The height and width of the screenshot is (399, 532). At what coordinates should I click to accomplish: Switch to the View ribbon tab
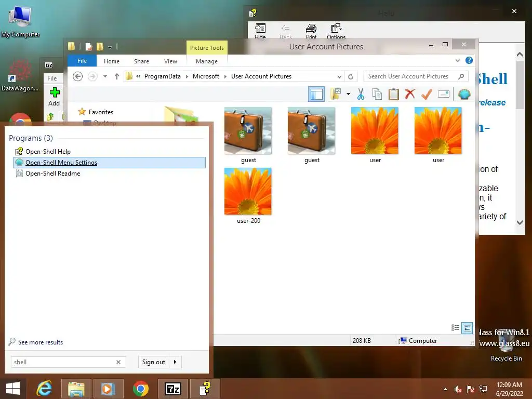170,61
